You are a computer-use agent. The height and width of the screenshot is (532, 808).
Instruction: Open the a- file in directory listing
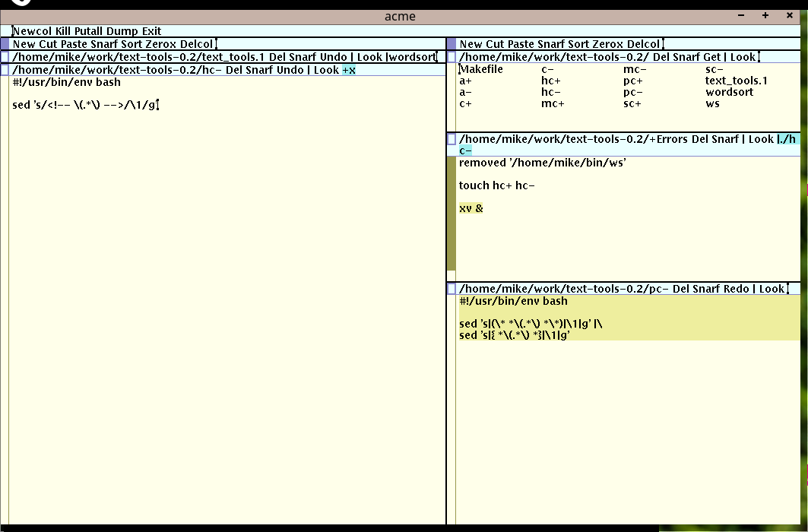[465, 92]
